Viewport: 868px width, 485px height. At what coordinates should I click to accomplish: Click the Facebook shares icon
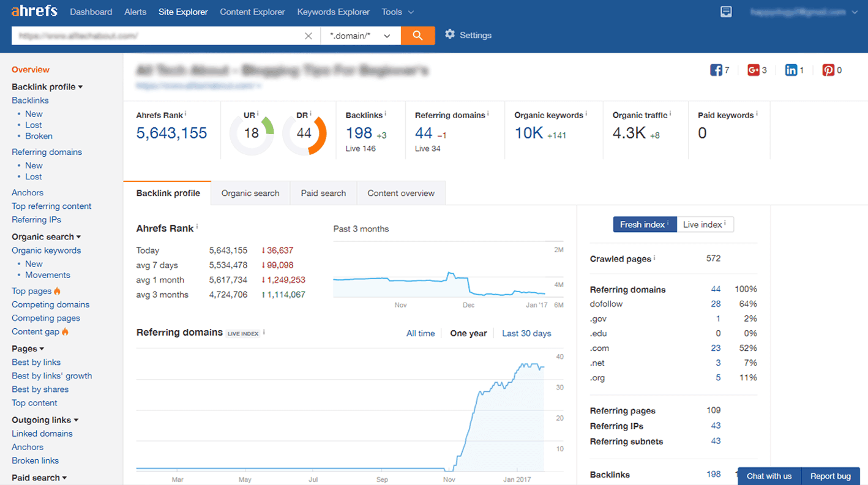pyautogui.click(x=716, y=70)
